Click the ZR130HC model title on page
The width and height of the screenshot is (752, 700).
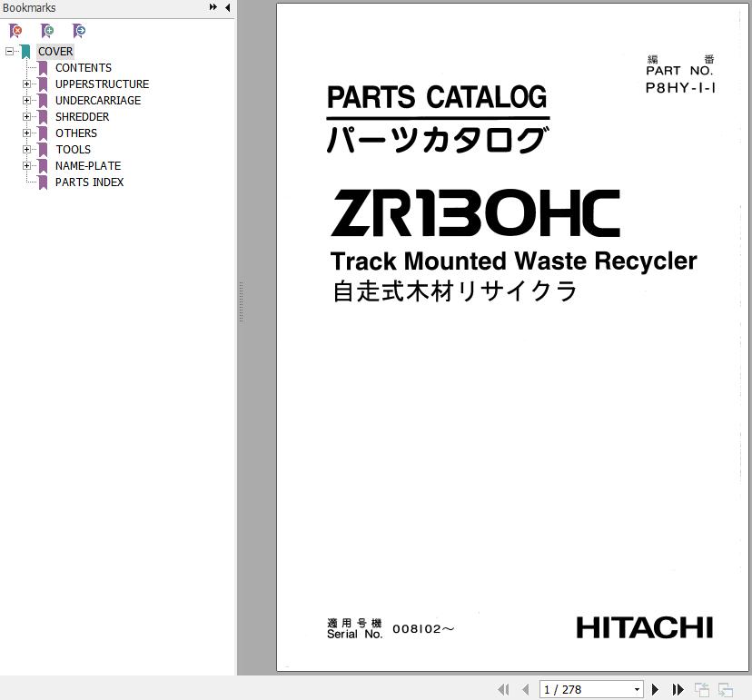click(x=475, y=212)
